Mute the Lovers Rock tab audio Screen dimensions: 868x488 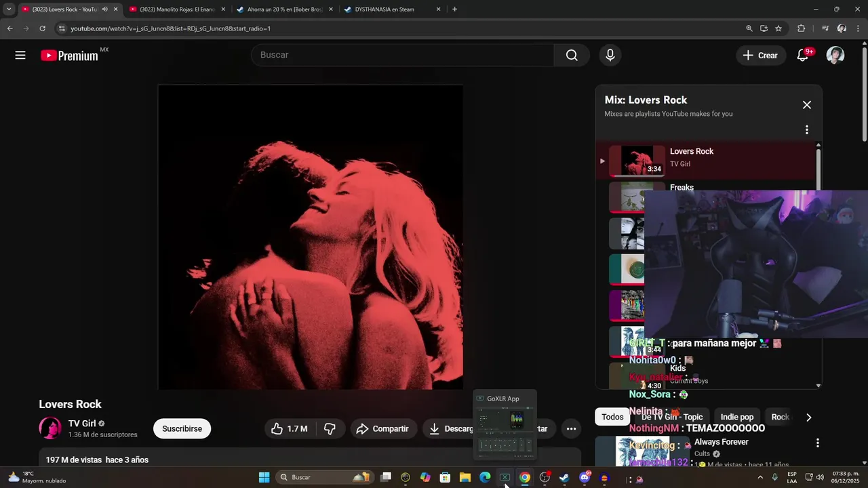tap(104, 9)
